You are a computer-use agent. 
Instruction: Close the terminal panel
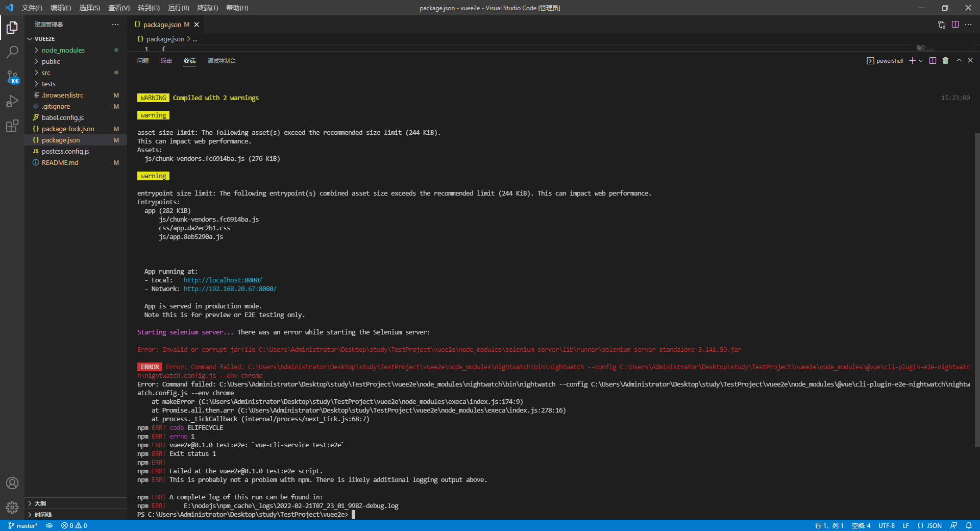(x=970, y=60)
